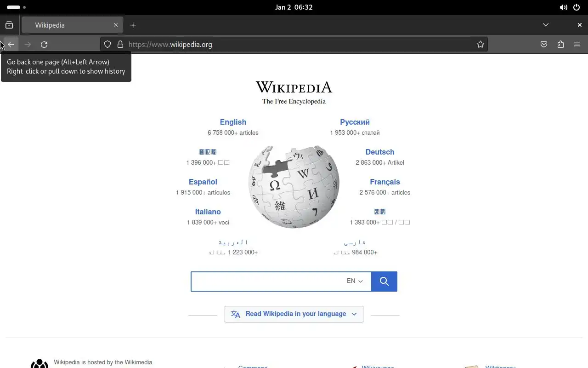
Task: Click the translate icon on language button
Action: (236, 314)
